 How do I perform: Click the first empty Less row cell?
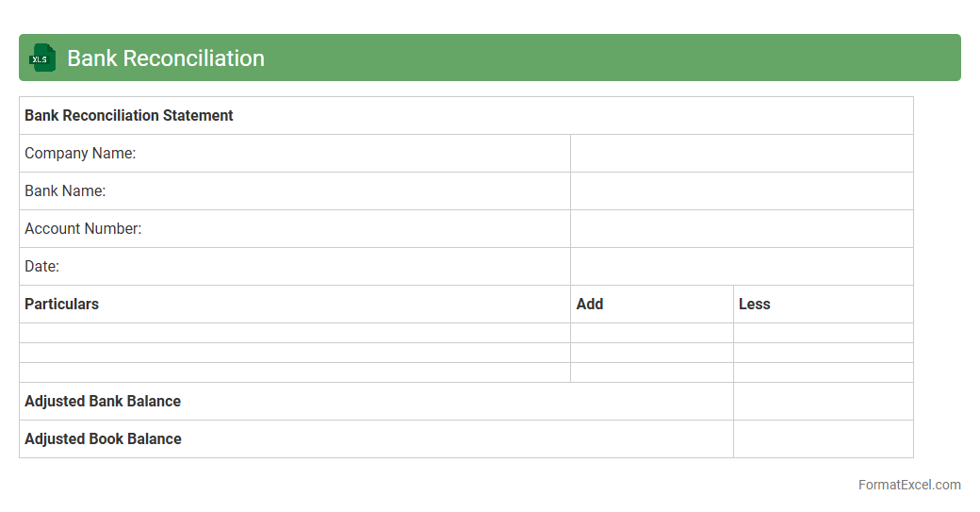point(823,333)
